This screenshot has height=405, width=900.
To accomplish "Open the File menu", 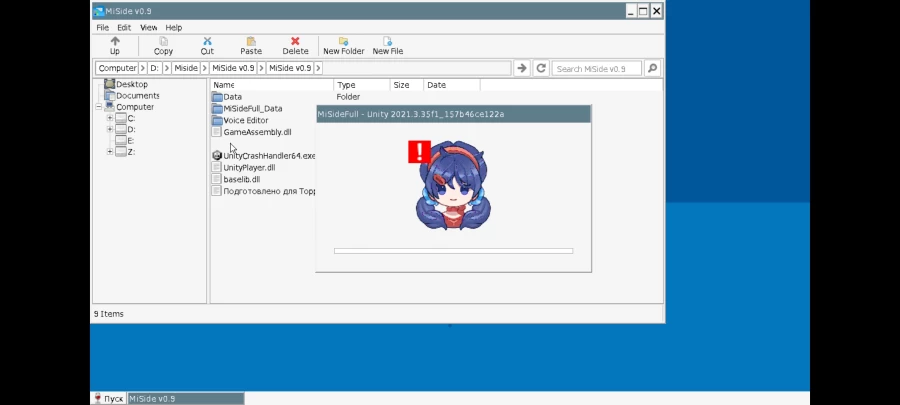I will tap(102, 27).
